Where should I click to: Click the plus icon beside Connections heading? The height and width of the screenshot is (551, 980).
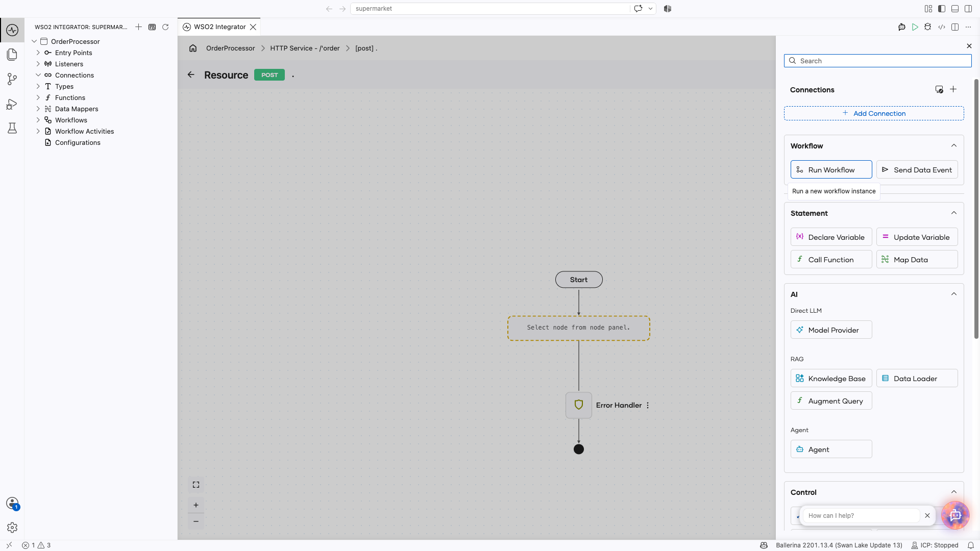pyautogui.click(x=953, y=89)
